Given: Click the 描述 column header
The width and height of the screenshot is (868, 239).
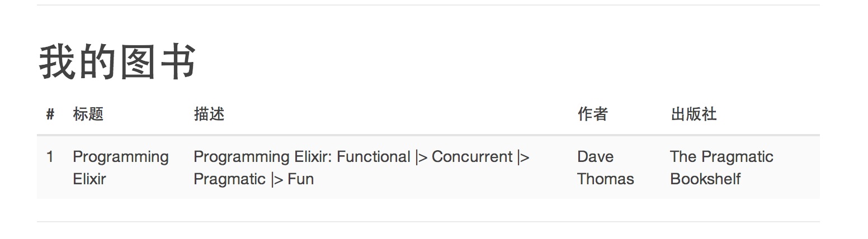Looking at the screenshot, I should (x=209, y=114).
